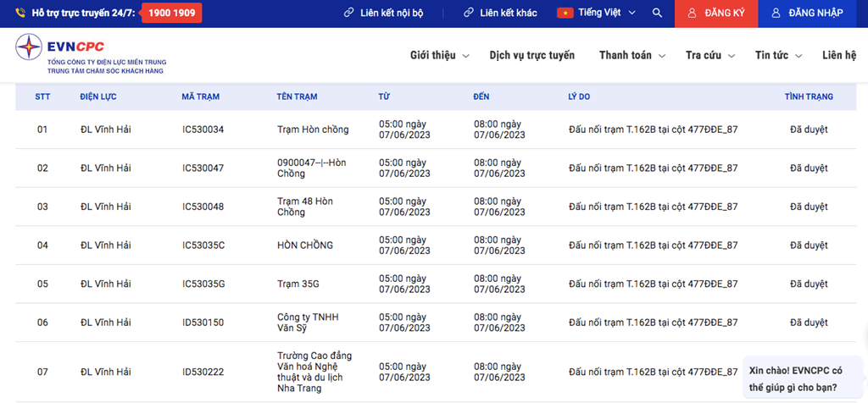
Task: Click the link icon beside Liên kết nội bộ
Action: (x=348, y=14)
